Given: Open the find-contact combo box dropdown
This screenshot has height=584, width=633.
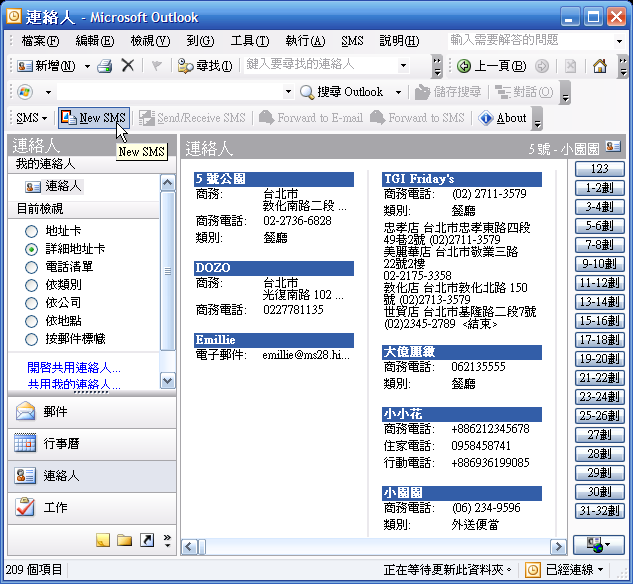Looking at the screenshot, I should coord(403,65).
